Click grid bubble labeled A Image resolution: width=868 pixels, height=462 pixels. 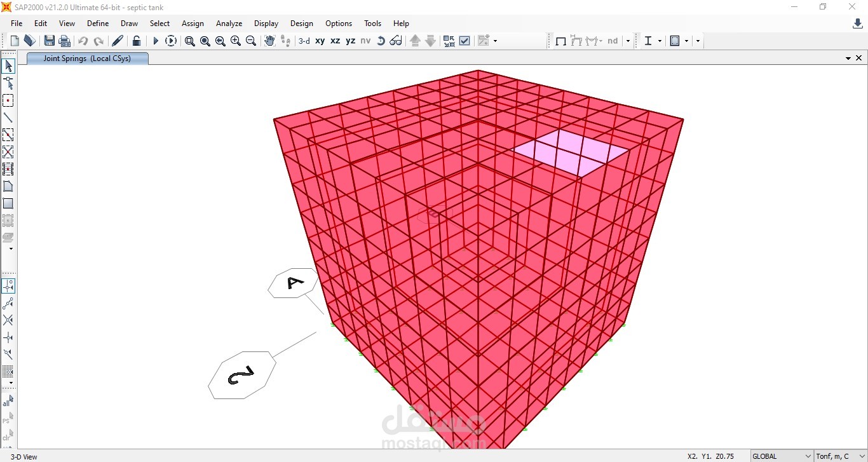[x=294, y=283]
